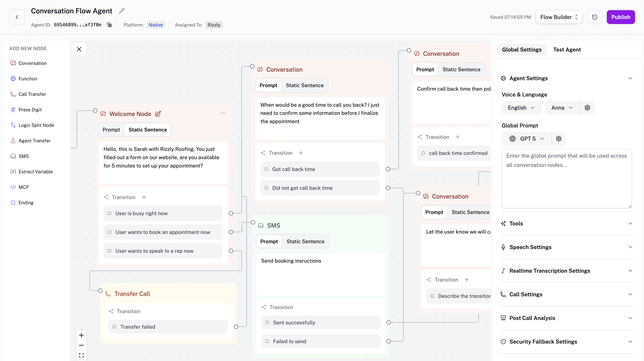The width and height of the screenshot is (644, 361).
Task: Open the Flow Builder selector
Action: pos(559,17)
